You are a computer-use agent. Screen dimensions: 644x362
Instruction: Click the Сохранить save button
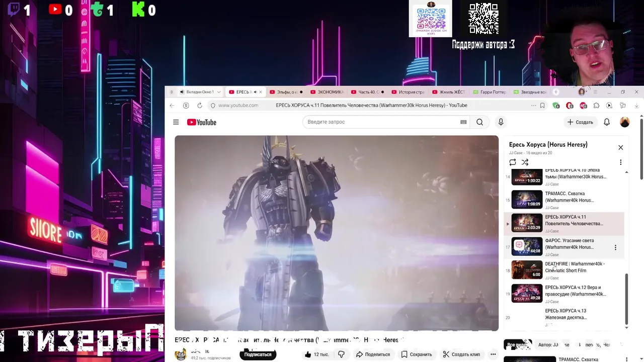point(417,354)
